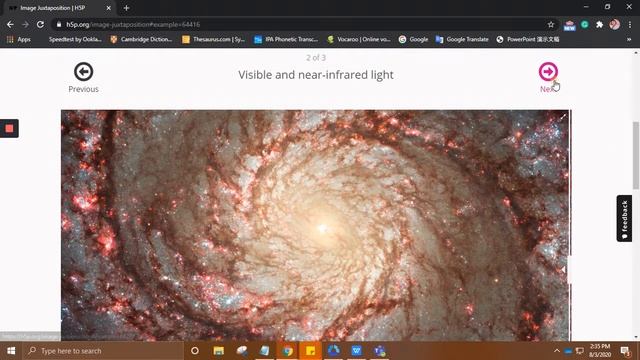Open Microsoft Teams from taskbar
The height and width of the screenshot is (360, 640).
(380, 351)
